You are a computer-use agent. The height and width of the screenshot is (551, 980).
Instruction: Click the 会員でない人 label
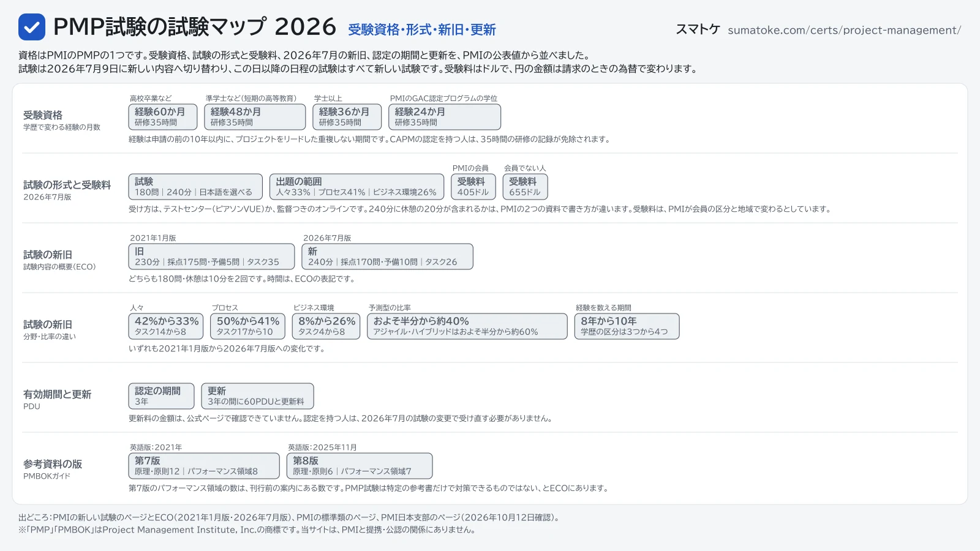[525, 168]
